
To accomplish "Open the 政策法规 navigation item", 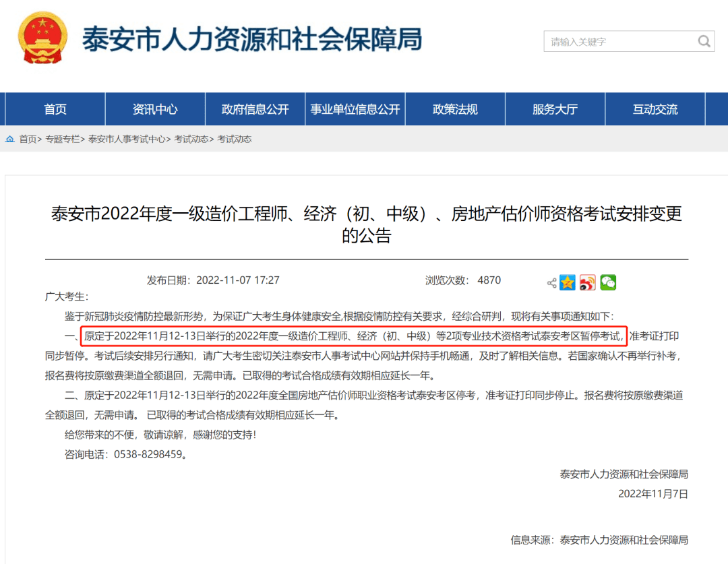I will tap(455, 108).
